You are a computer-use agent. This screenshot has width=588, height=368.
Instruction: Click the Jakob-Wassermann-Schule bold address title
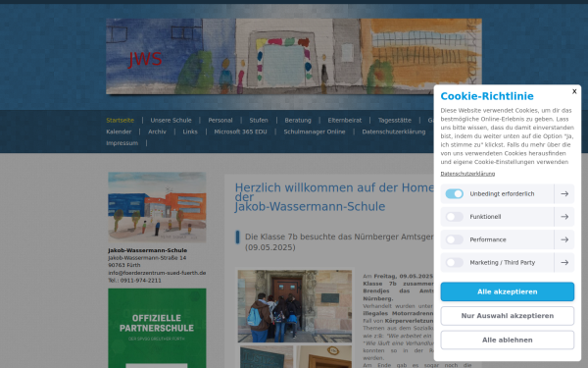pos(147,250)
